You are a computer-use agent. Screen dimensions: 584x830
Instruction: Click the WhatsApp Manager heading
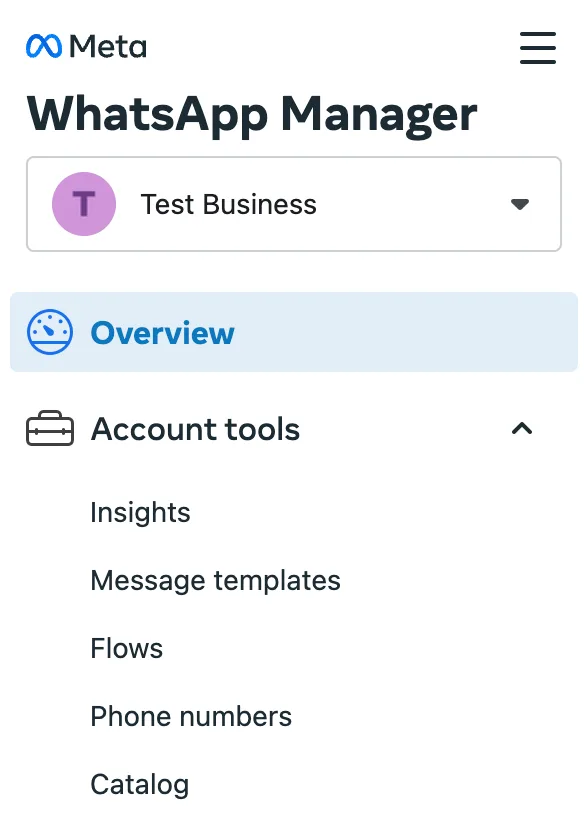pos(252,114)
